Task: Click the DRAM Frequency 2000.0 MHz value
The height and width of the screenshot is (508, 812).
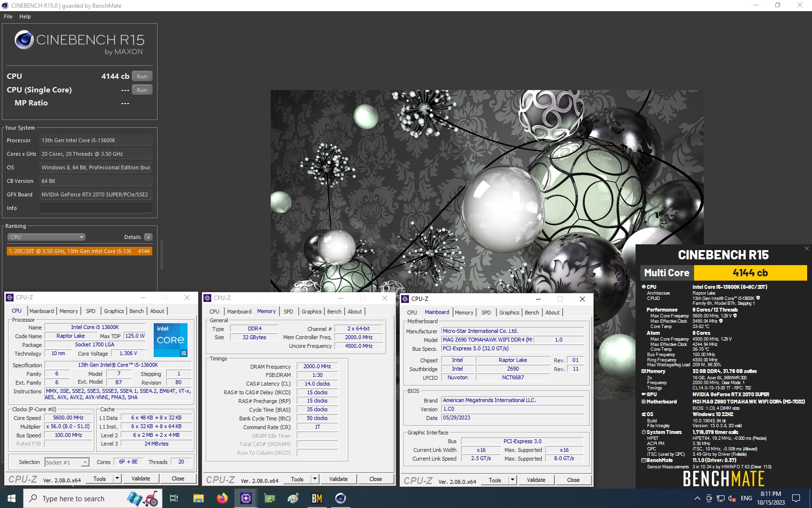Action: [x=317, y=366]
